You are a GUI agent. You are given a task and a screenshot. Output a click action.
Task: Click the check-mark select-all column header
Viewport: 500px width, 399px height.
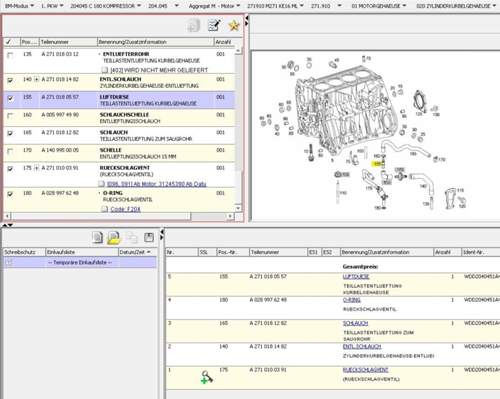[x=12, y=42]
